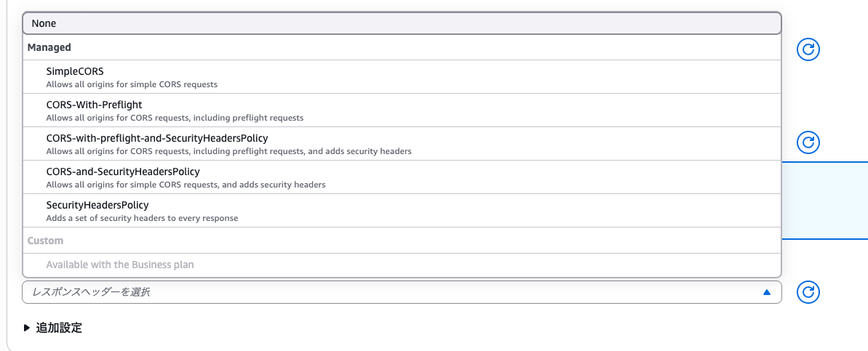Click 'Adds a set of security headers' description

coord(142,218)
